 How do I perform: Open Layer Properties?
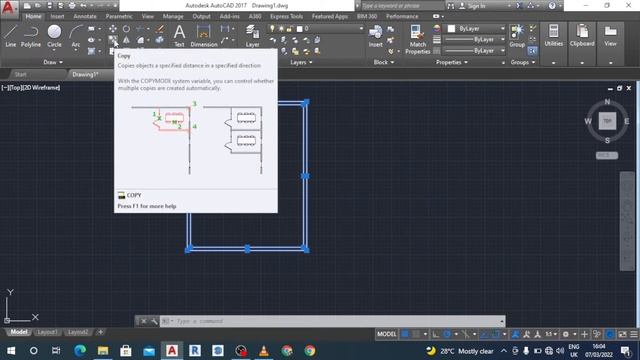[x=252, y=36]
